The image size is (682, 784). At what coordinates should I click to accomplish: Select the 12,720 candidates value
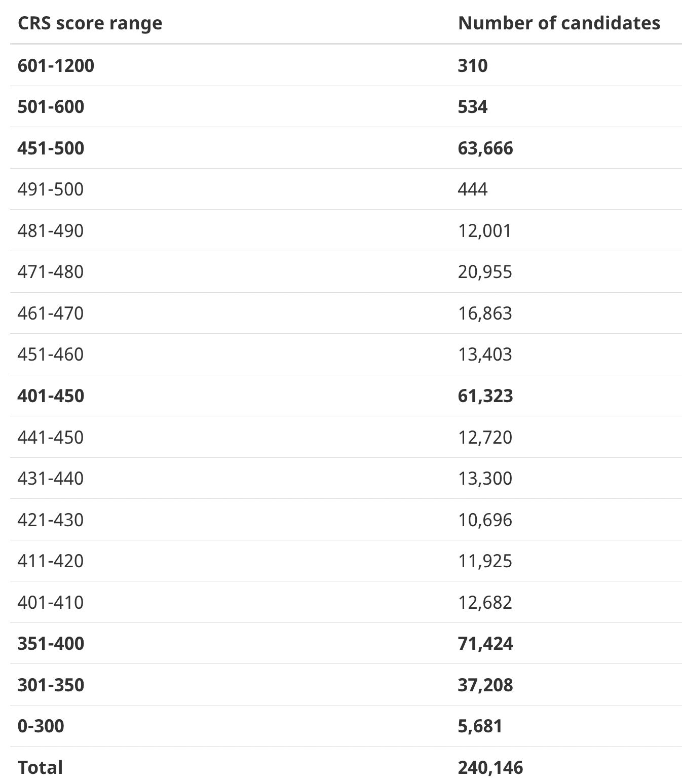[485, 438]
